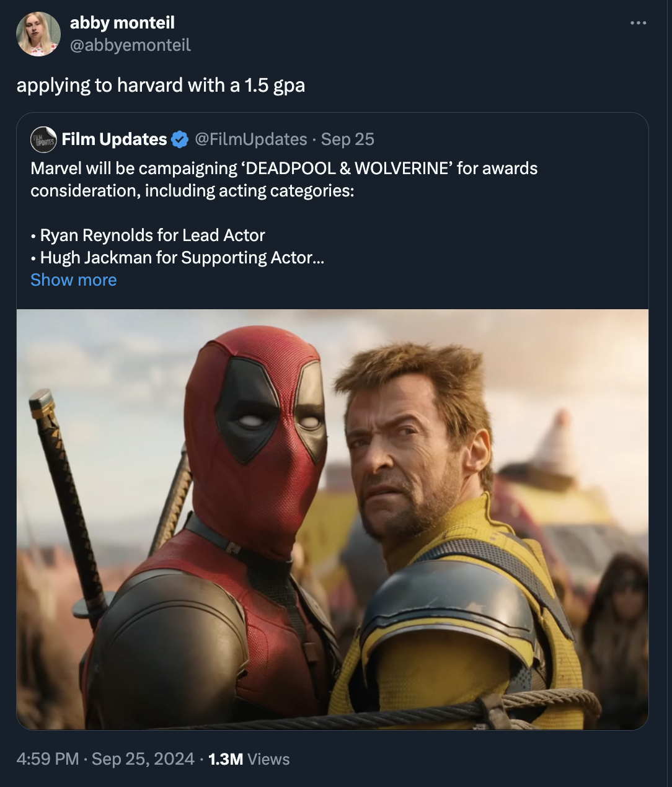This screenshot has width=672, height=787.
Task: Click the Film Updates account avatar
Action: (43, 139)
